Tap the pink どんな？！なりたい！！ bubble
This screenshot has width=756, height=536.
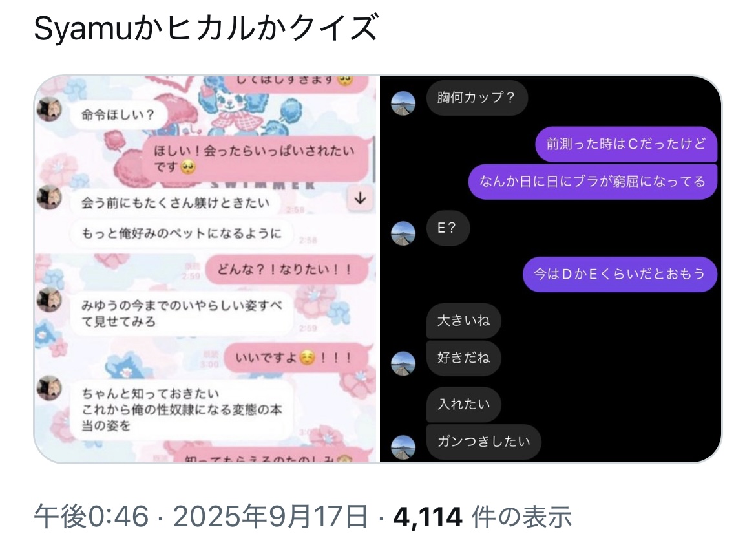coord(287,269)
